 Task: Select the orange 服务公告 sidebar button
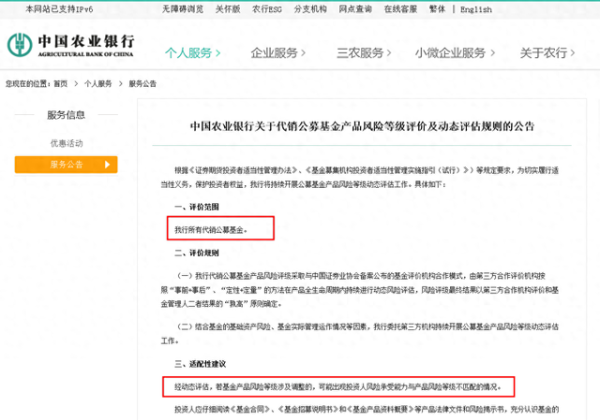point(66,164)
